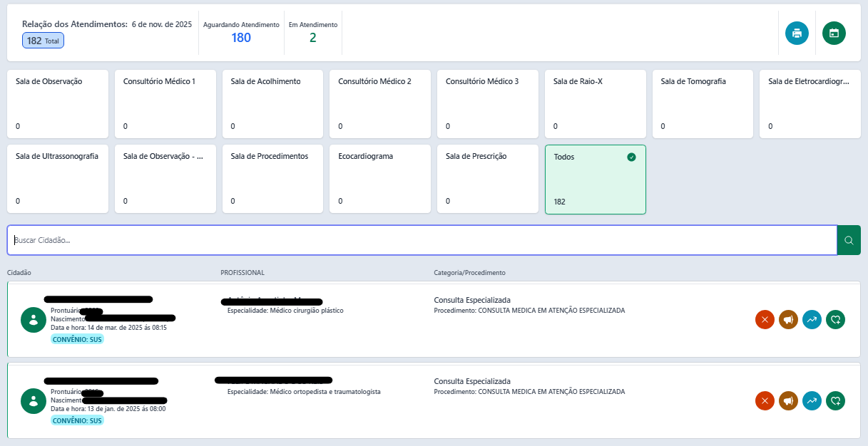Screen dimensions: 868x446
Task: Select the Sala de Tomografia card
Action: [x=703, y=104]
